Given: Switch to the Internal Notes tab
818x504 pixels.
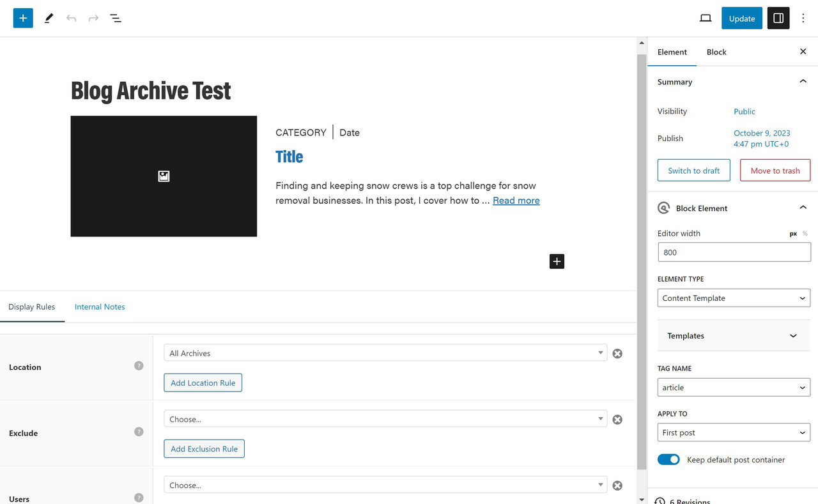Looking at the screenshot, I should 100,307.
